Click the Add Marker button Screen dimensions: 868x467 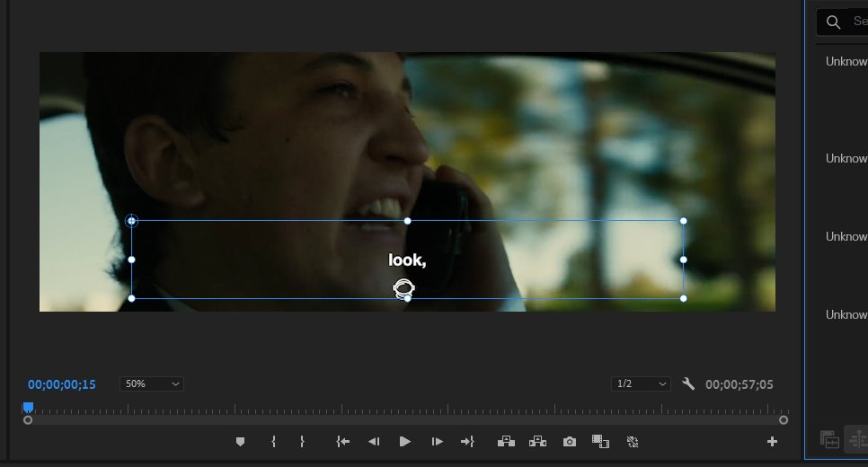pos(240,442)
